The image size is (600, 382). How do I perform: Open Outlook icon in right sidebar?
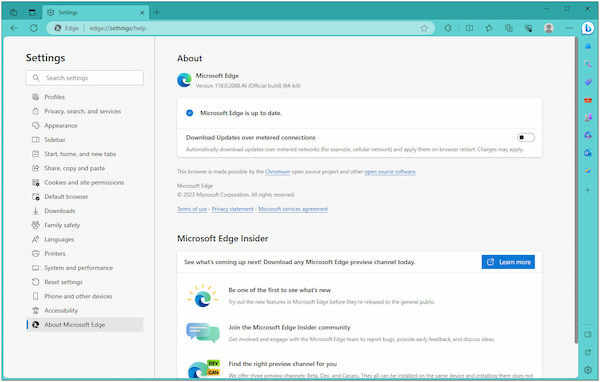(x=588, y=153)
